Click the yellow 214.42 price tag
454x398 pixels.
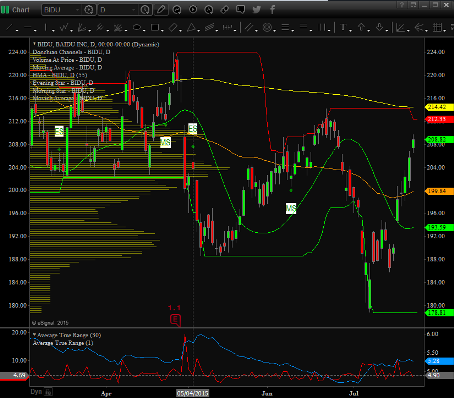click(x=440, y=107)
